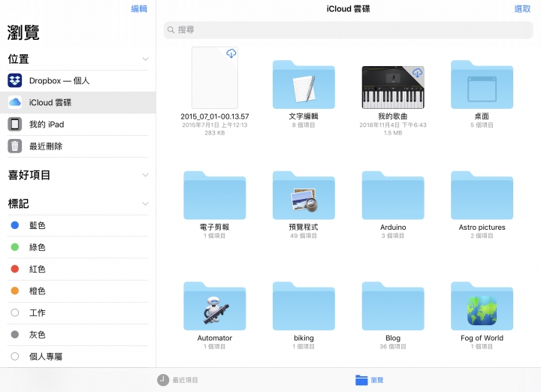Tap the 最近項目 clock icon
Viewport: 541px width, 392px height.
tap(163, 380)
